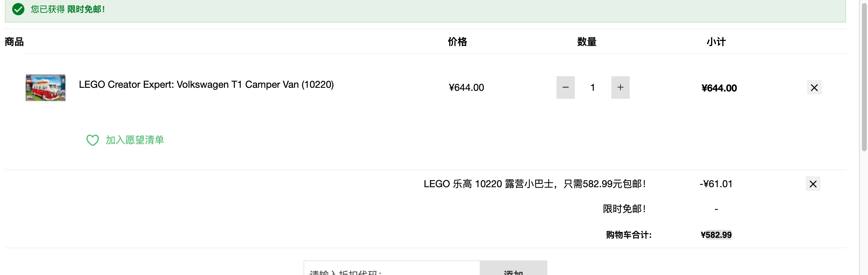Open 加入愿望清单 wishlist link
Screen dimensions: 868x275
click(135, 140)
